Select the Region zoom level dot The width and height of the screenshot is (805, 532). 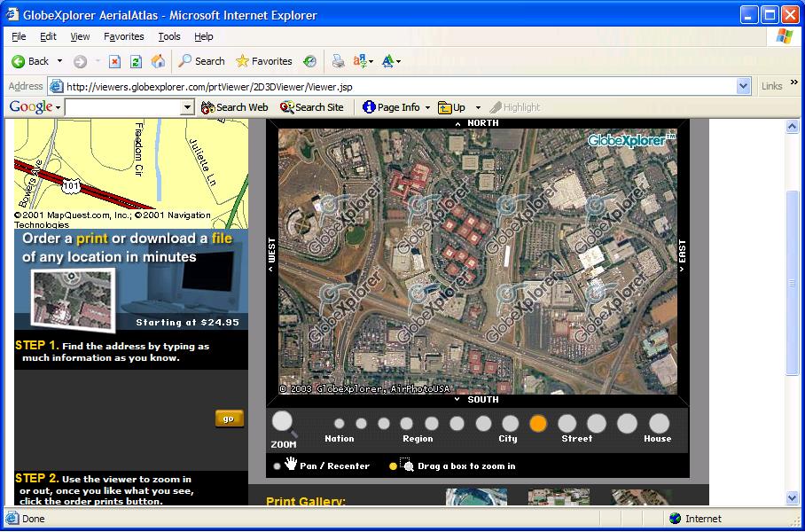click(x=407, y=424)
